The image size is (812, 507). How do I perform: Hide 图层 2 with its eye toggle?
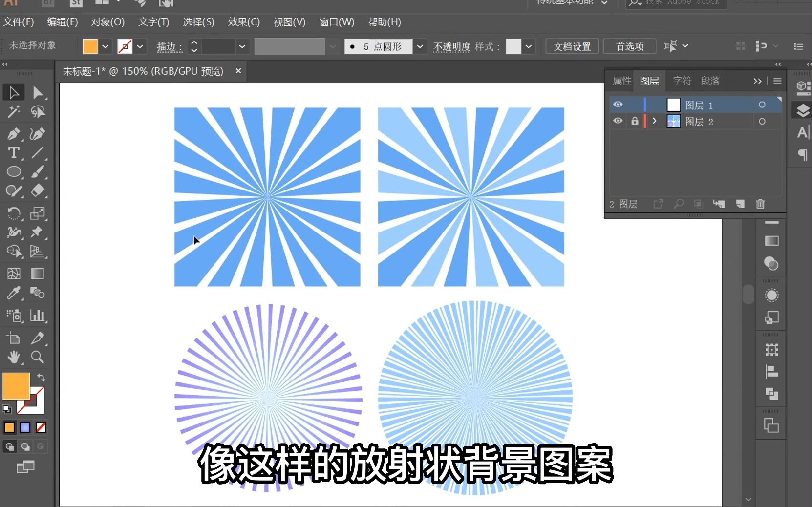pyautogui.click(x=618, y=121)
